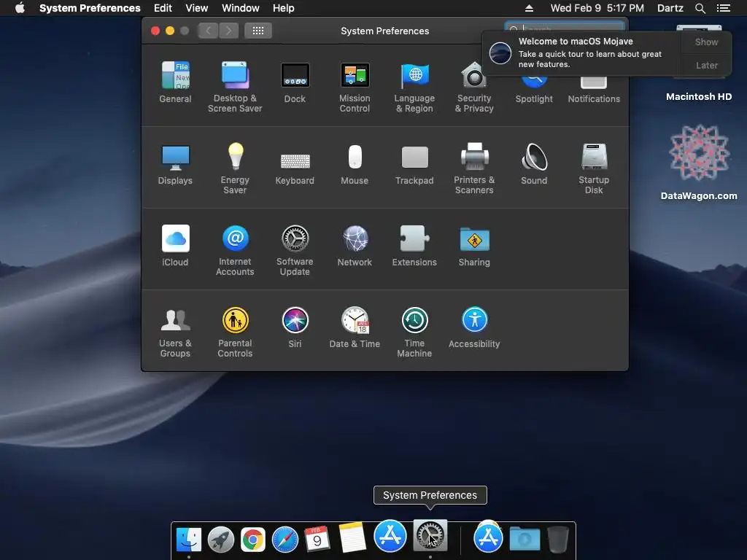The image size is (747, 560).
Task: Open the Network preferences pane
Action: click(355, 245)
